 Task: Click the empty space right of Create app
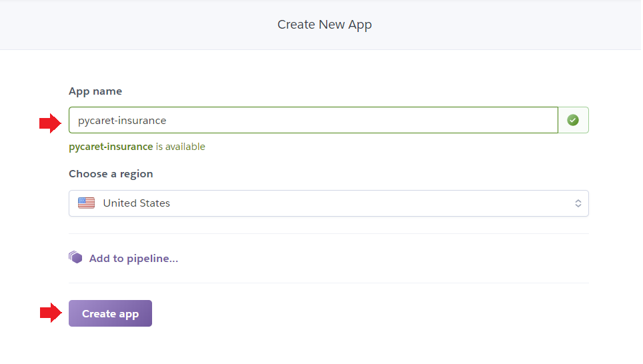tap(367, 313)
